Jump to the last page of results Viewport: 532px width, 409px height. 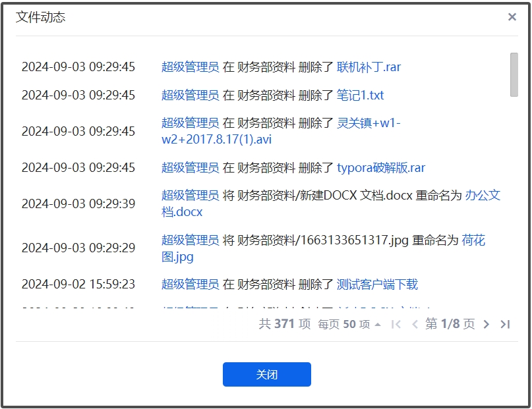[505, 324]
